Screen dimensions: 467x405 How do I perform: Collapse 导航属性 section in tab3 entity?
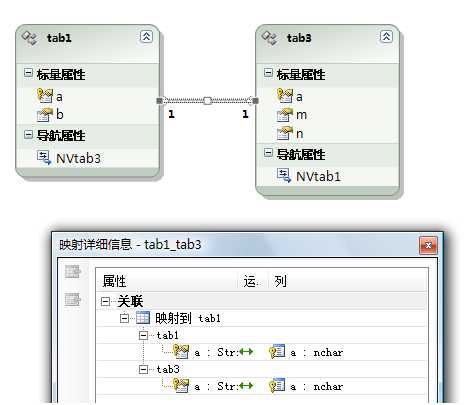pos(268,153)
